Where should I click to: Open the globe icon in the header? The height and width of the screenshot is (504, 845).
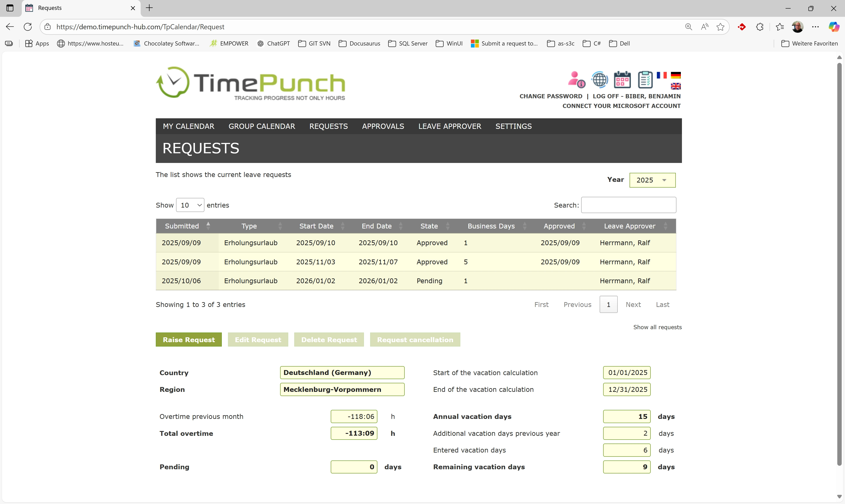point(599,79)
